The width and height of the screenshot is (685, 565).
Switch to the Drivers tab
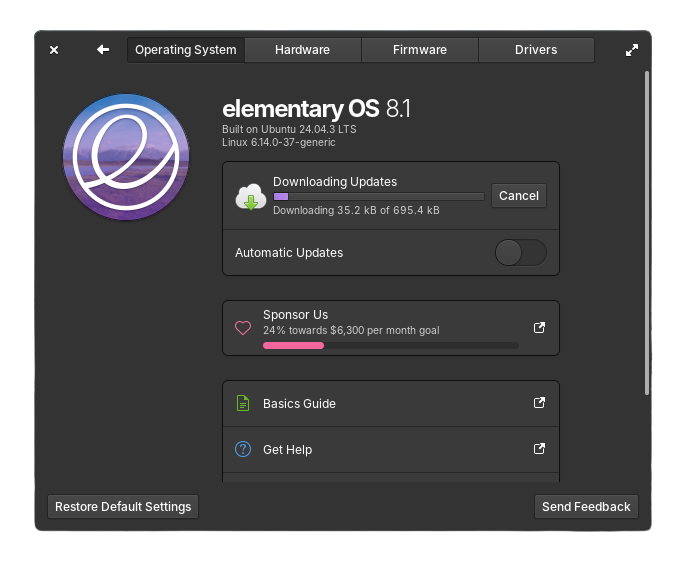(x=536, y=50)
